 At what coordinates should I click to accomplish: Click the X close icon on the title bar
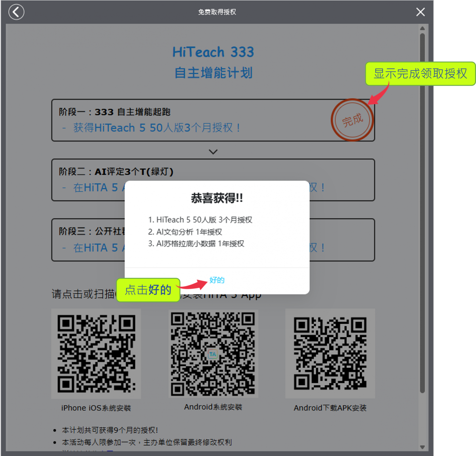pyautogui.click(x=420, y=12)
